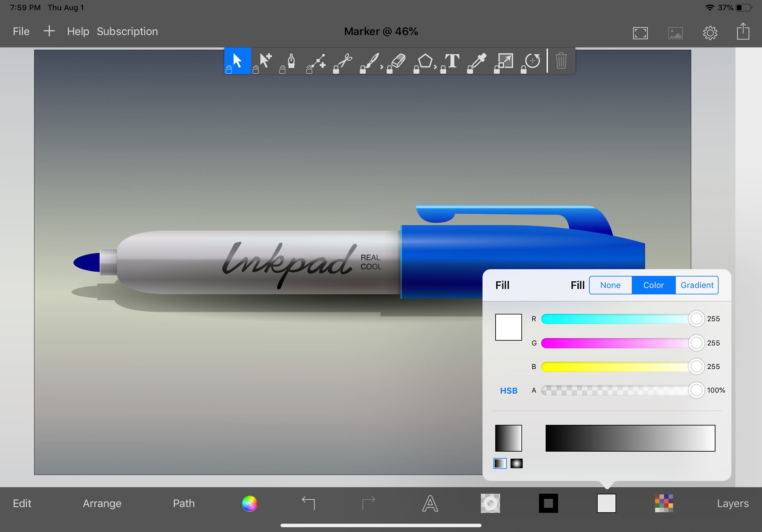This screenshot has width=762, height=532.
Task: Redo the last undone action
Action: click(x=368, y=503)
